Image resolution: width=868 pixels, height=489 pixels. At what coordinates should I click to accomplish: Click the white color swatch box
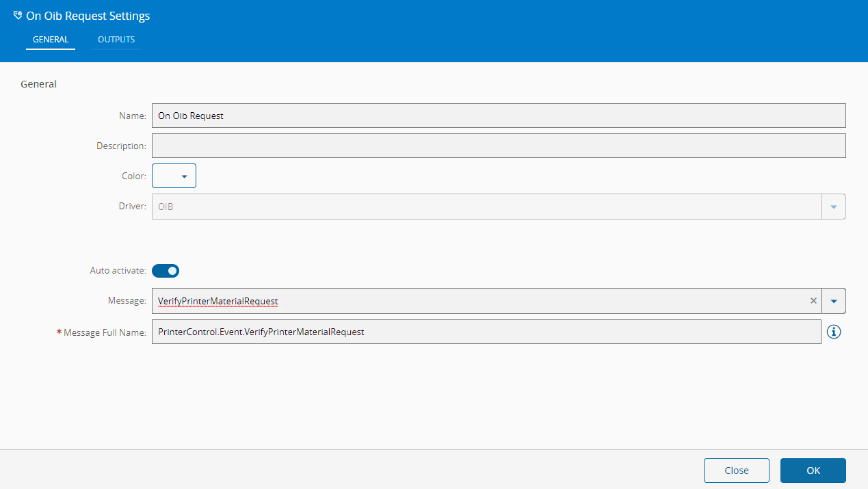pos(164,176)
